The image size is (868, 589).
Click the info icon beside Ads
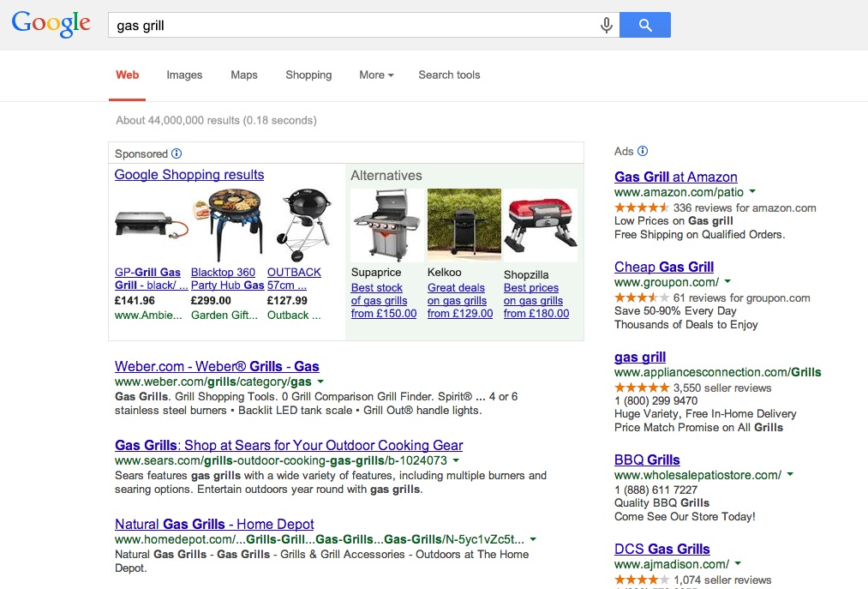[643, 152]
